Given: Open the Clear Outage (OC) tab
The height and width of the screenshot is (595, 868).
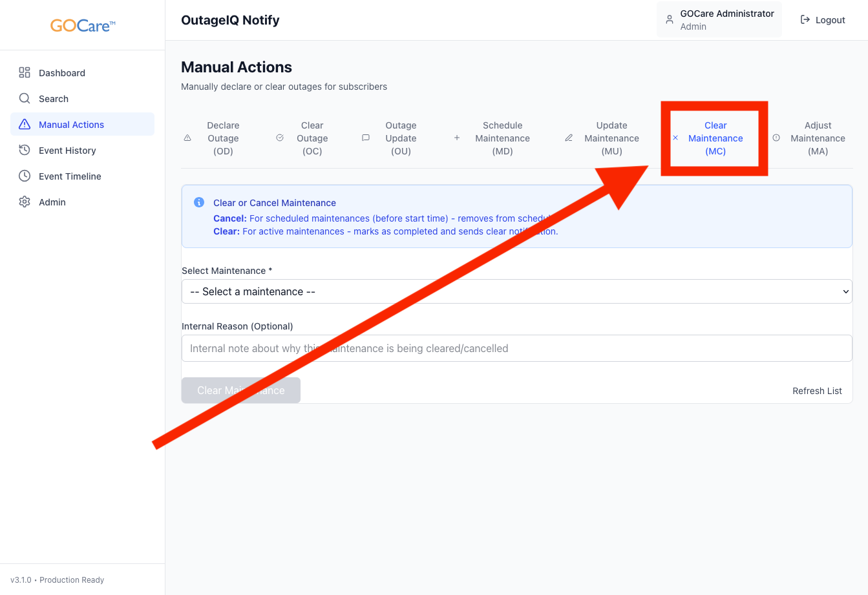Looking at the screenshot, I should (312, 138).
